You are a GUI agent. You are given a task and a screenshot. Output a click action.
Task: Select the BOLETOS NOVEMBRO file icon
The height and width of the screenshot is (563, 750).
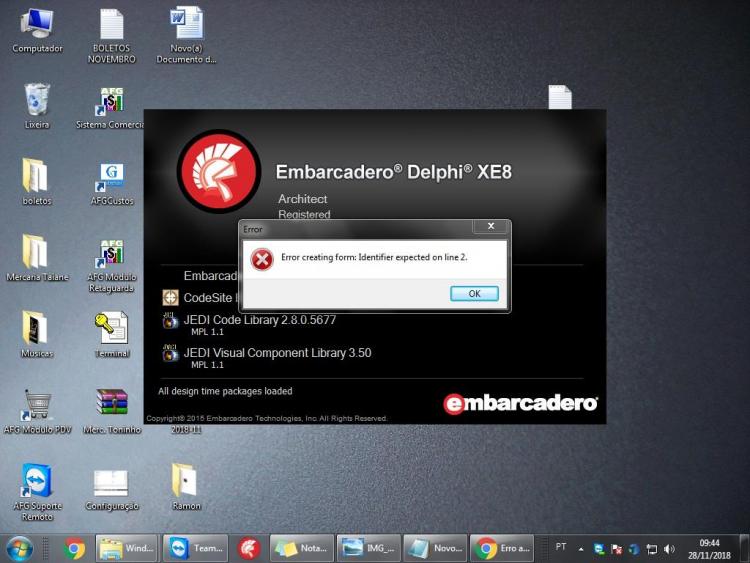coord(112,36)
